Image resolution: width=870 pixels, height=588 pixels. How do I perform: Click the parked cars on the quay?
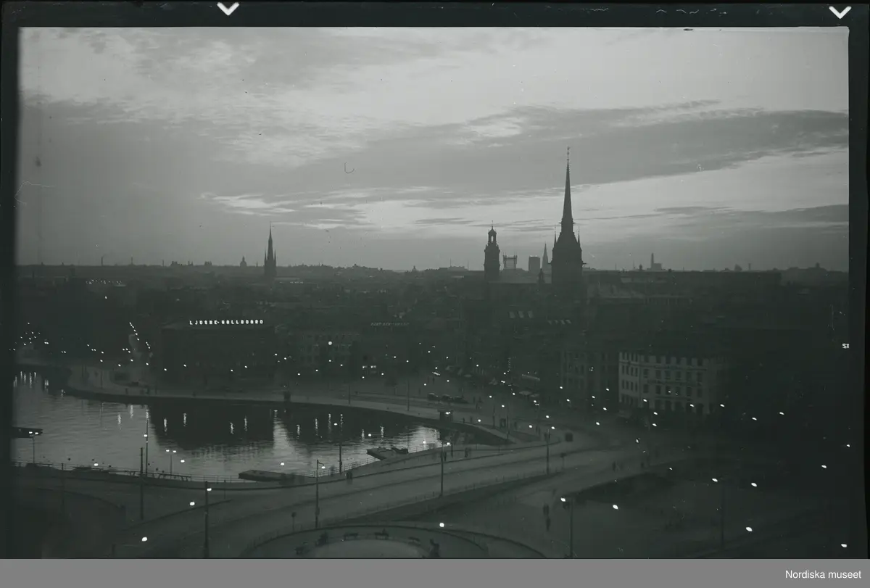point(446,398)
